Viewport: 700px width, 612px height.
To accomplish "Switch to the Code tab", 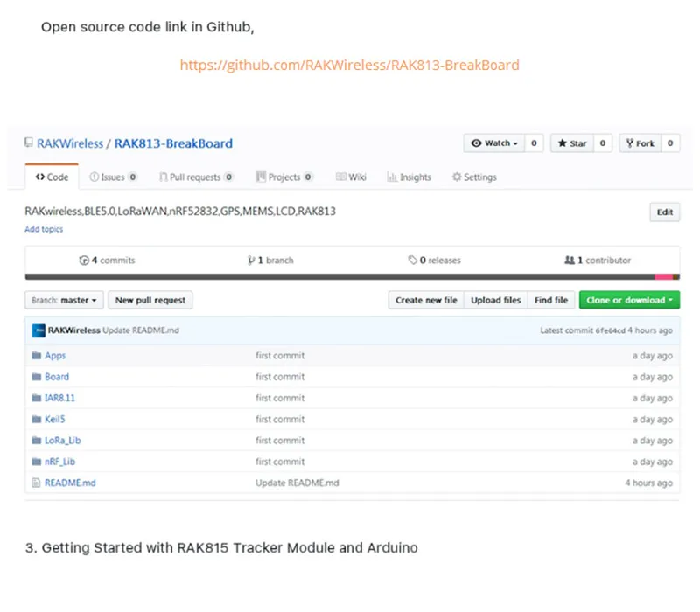I will coord(52,177).
